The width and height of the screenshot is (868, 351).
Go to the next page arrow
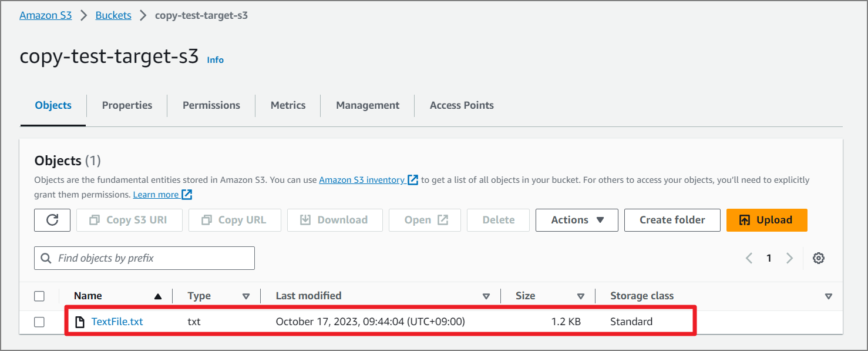coord(789,258)
